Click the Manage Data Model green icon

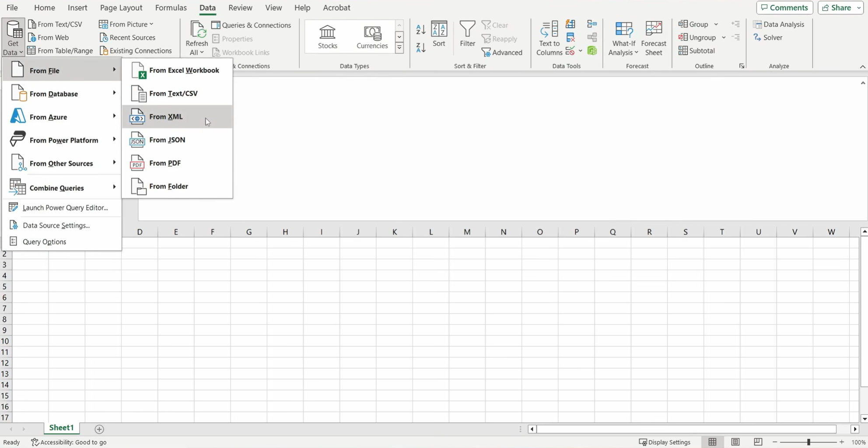click(592, 51)
